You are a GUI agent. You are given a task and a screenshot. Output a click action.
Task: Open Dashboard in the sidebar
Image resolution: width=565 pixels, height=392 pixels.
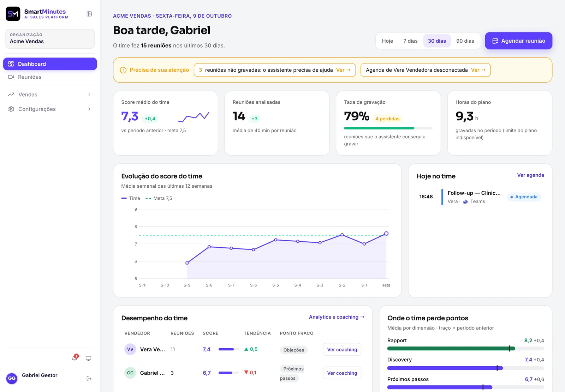pos(50,64)
